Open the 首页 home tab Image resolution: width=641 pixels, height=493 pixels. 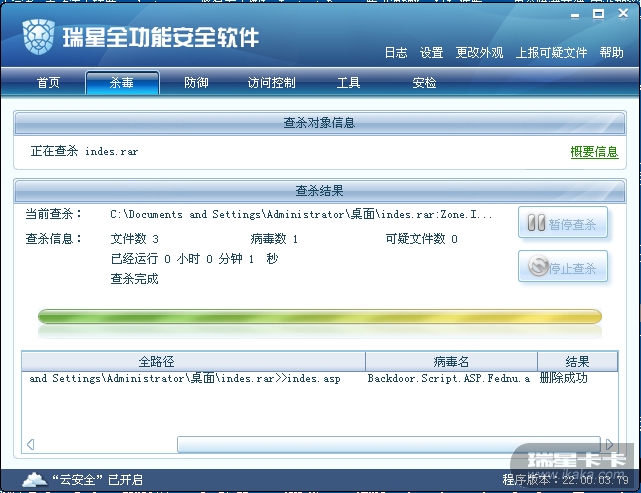click(49, 83)
